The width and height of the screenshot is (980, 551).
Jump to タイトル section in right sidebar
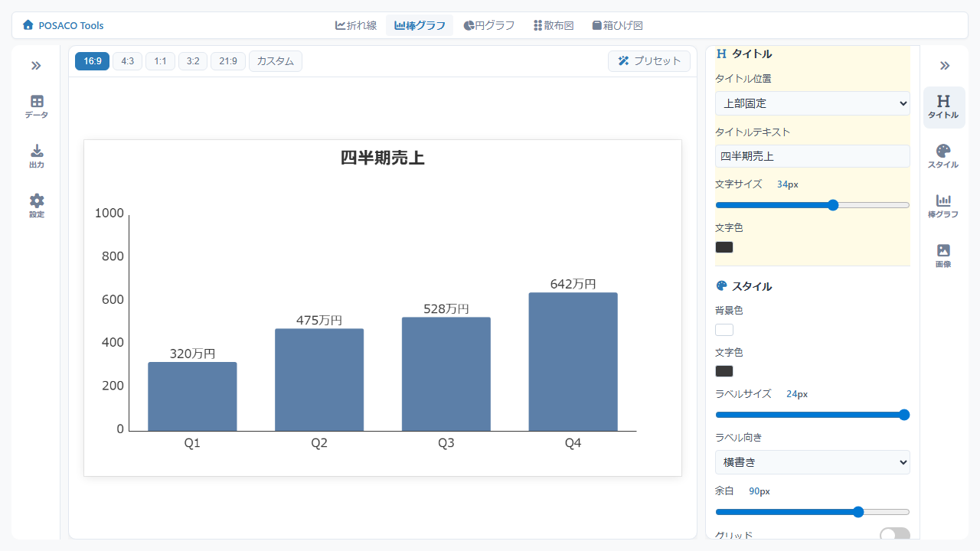coord(943,107)
